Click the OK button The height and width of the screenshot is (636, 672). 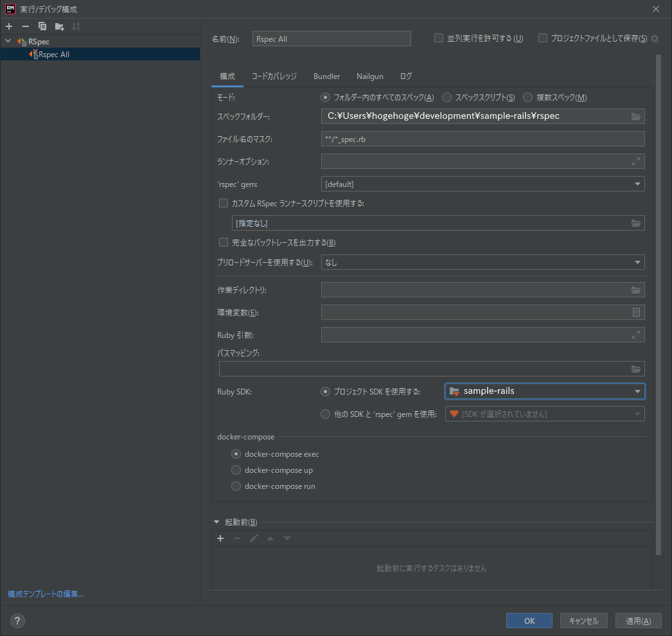pos(529,621)
